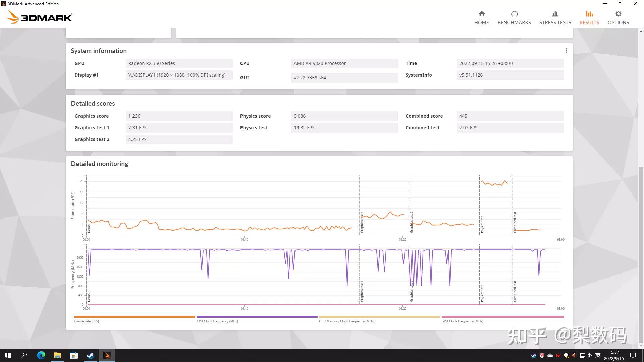Open Steam from the taskbar

[90, 355]
